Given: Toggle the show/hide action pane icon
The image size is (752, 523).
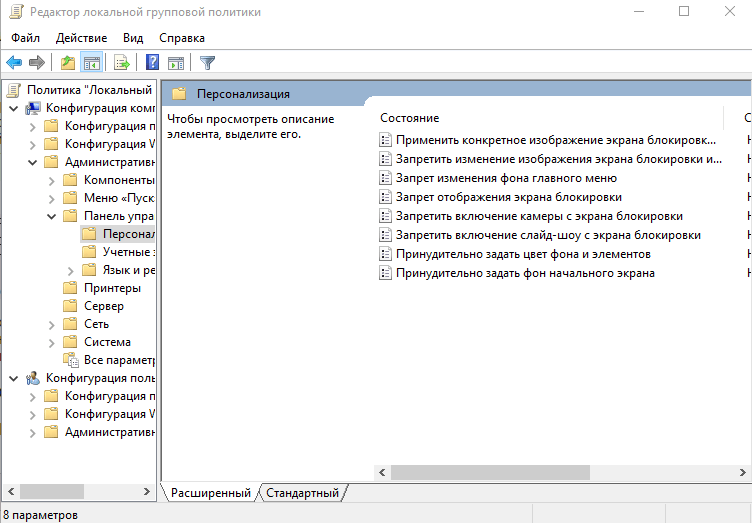Looking at the screenshot, I should tap(176, 62).
